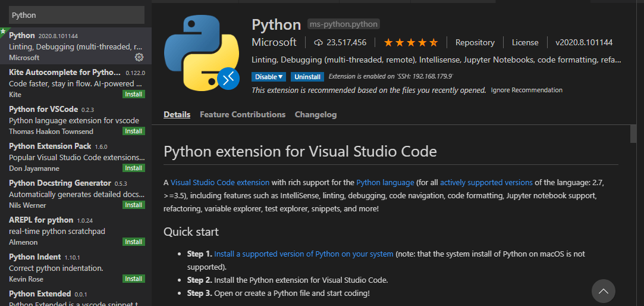This screenshot has width=644, height=306.
Task: Select Python Extended list item
Action: 76,296
